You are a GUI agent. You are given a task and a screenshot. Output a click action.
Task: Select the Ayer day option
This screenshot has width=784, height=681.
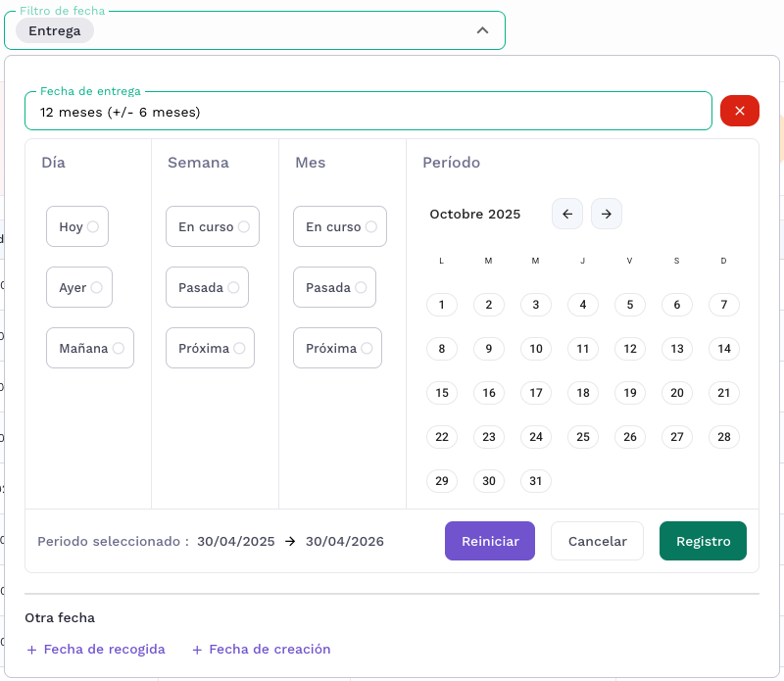(79, 287)
